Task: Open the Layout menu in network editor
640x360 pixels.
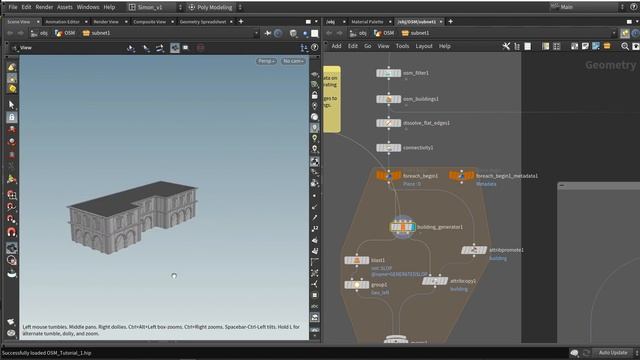Action: (x=424, y=46)
